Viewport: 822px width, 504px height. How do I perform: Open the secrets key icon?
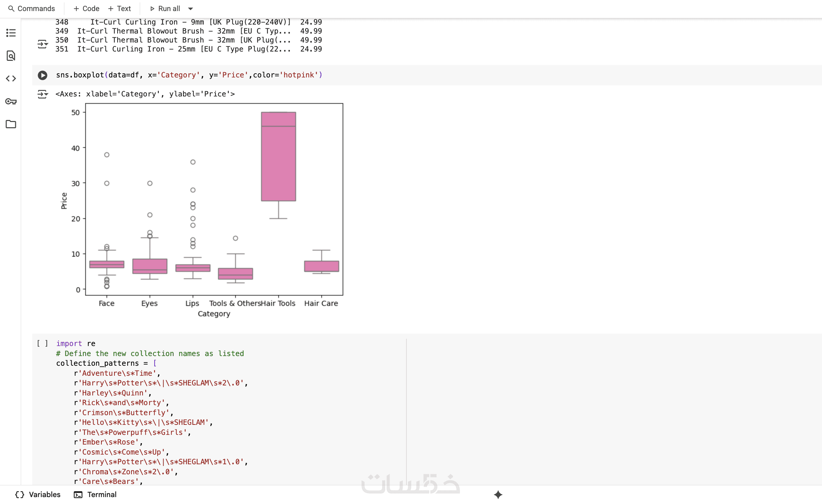pos(11,101)
